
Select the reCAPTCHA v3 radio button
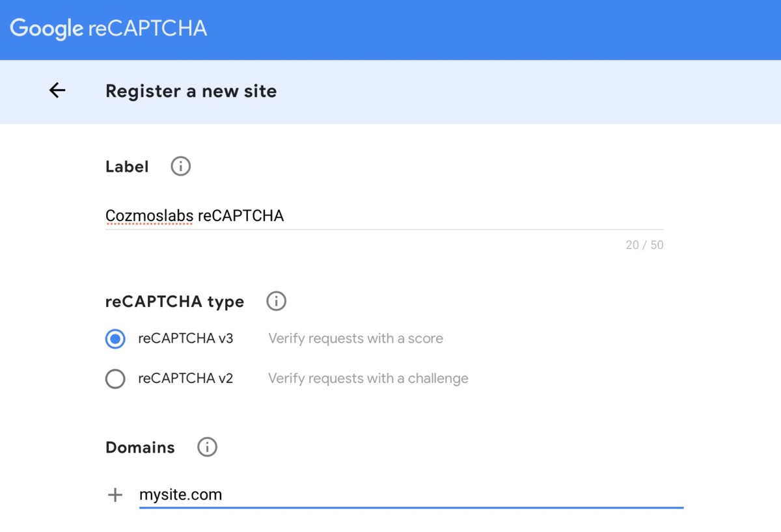point(115,339)
